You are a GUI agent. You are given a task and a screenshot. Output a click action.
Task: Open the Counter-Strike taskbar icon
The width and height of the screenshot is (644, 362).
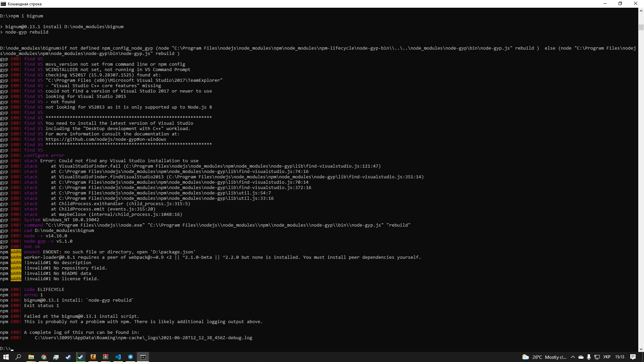[93, 357]
